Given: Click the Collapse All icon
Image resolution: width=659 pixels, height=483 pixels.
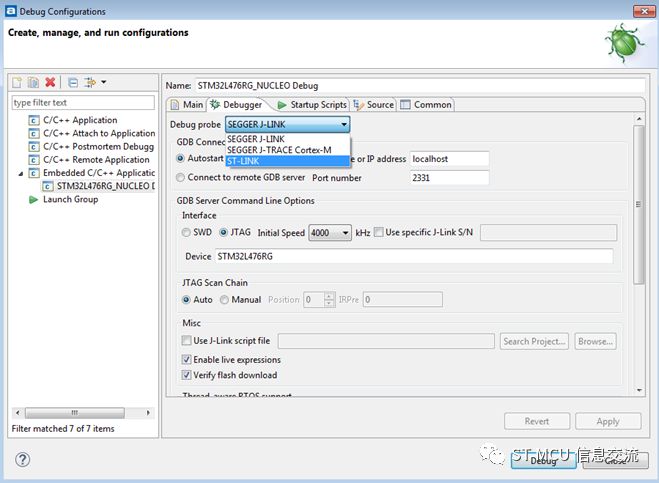Looking at the screenshot, I should point(73,82).
